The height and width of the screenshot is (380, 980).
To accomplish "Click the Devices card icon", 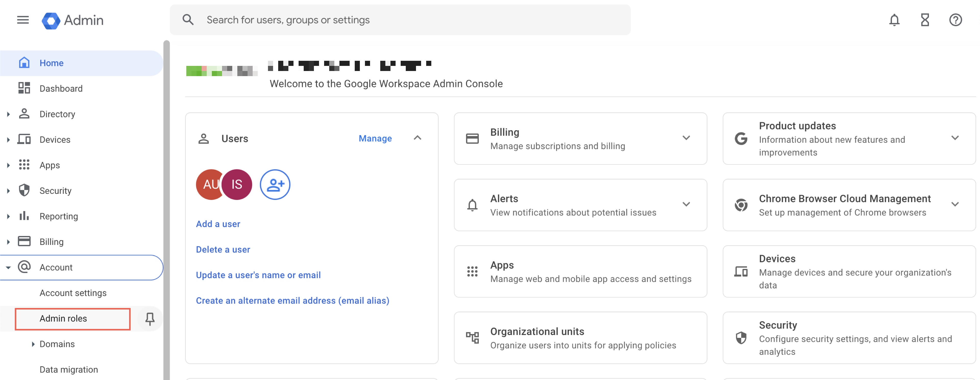I will [741, 271].
